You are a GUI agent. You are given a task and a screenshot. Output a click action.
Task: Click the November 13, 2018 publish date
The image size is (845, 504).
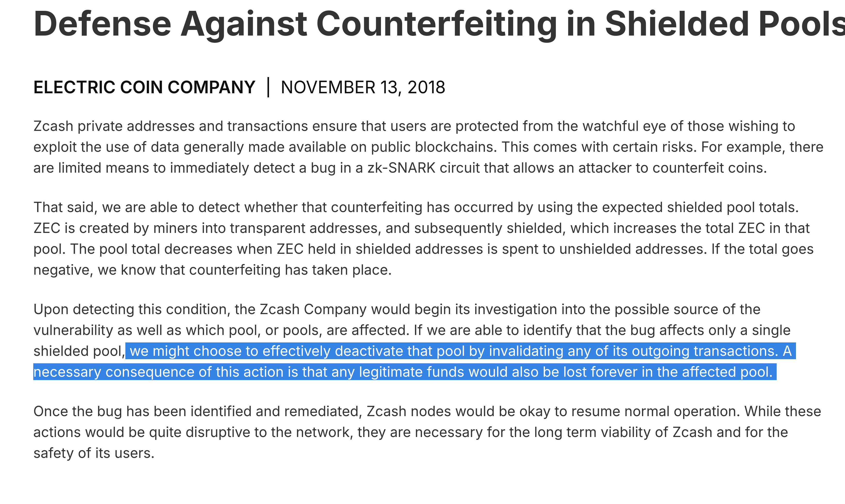point(363,87)
